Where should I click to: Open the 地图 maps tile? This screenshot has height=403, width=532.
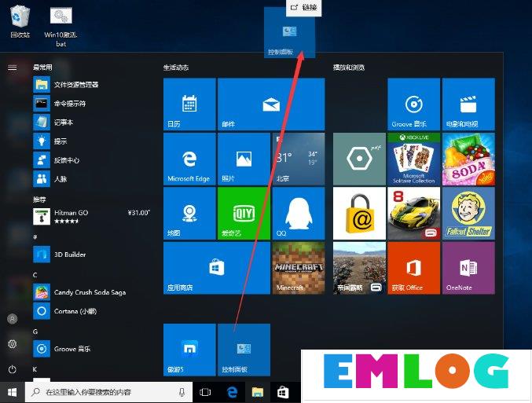coord(189,214)
